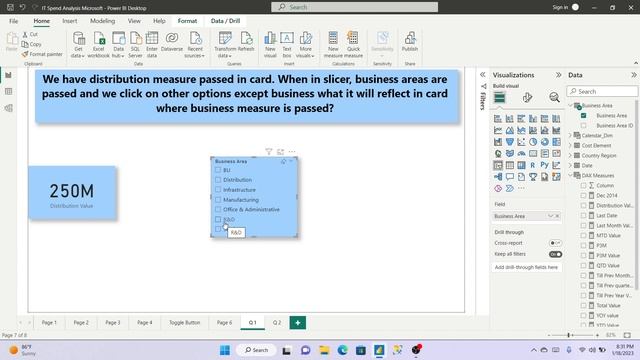Click the Data pane search field
This screenshot has height=360, width=640.
click(602, 91)
